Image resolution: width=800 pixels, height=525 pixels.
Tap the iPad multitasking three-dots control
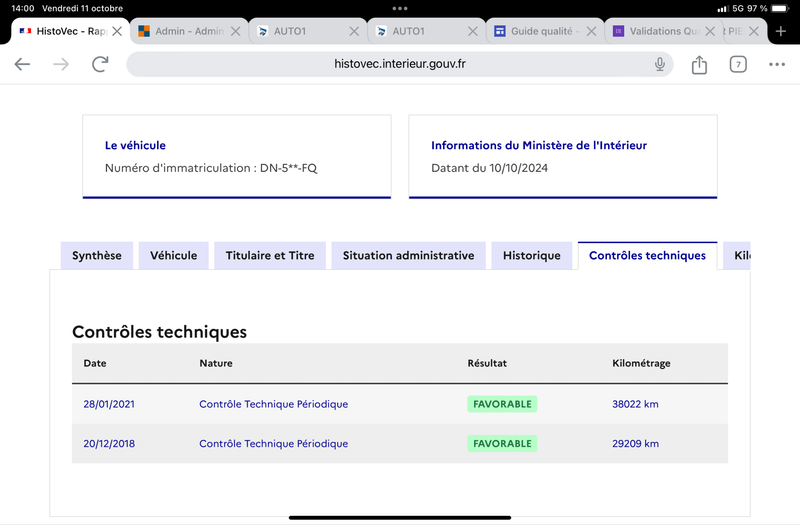click(x=400, y=8)
